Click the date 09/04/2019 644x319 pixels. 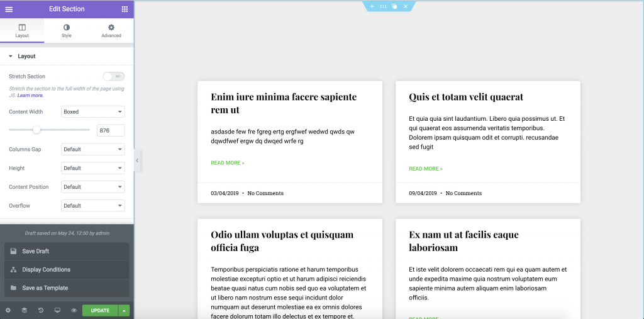[x=423, y=193]
